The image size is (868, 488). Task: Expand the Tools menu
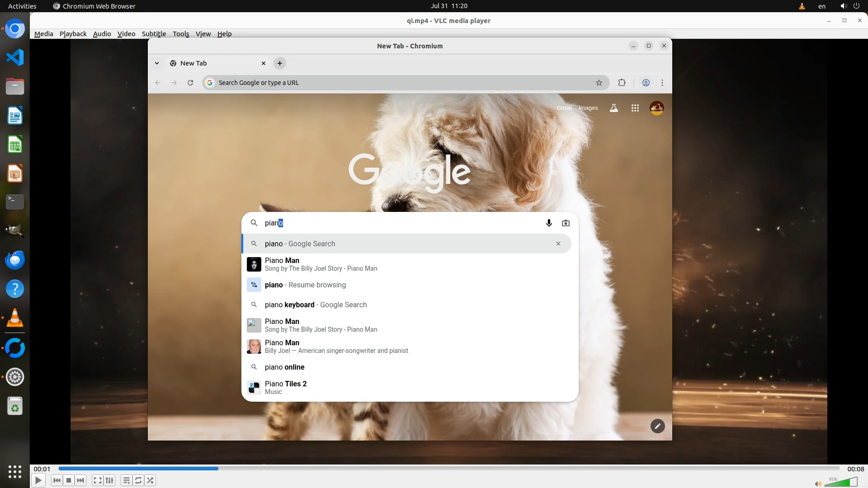pos(180,34)
